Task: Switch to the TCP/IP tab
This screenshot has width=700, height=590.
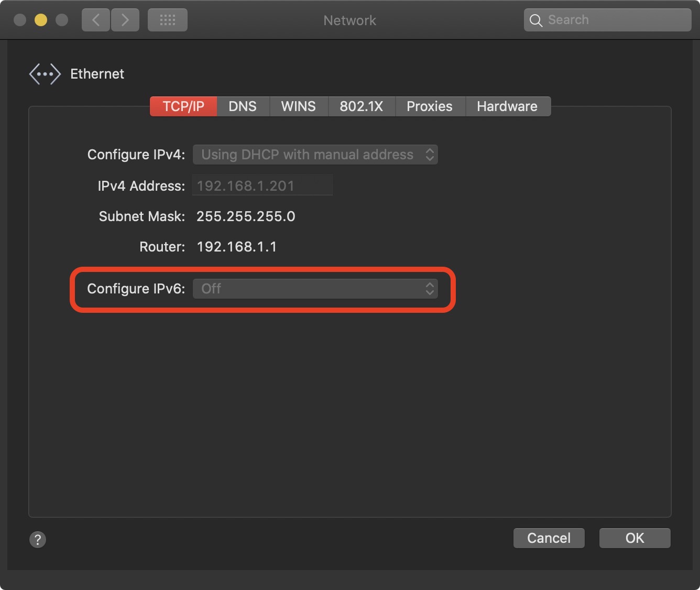Action: [x=183, y=106]
